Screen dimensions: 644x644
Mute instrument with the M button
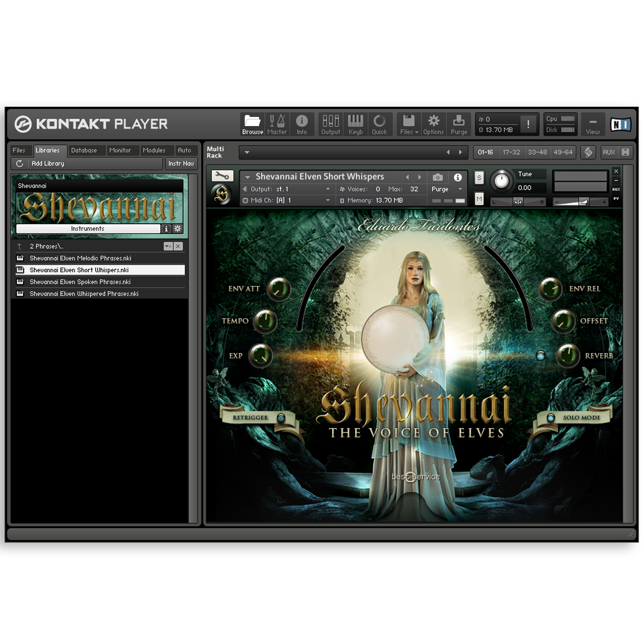[479, 199]
